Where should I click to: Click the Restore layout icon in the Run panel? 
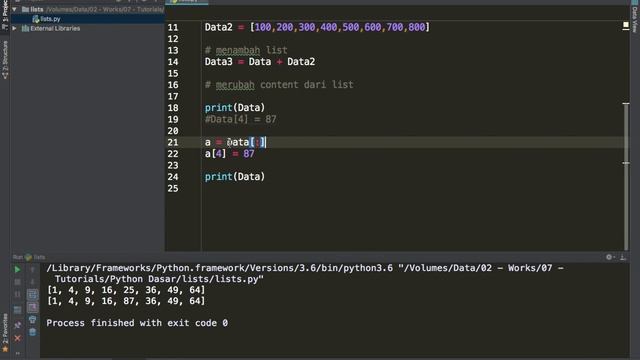click(x=17, y=310)
